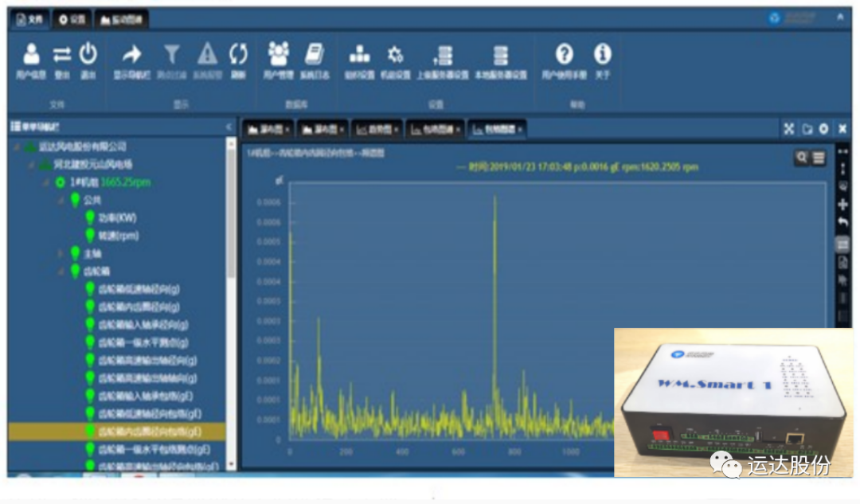860x504 pixels.
Task: Collapse the navigation panel with left chevron
Action: (x=229, y=127)
